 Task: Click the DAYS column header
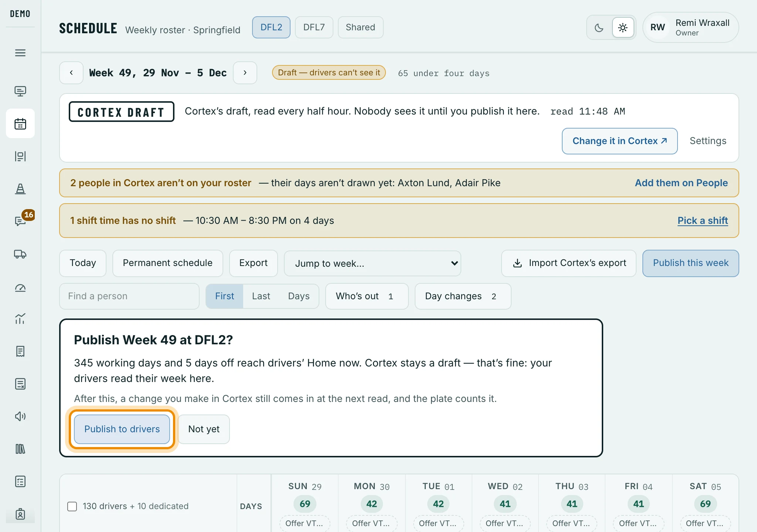pyautogui.click(x=251, y=507)
